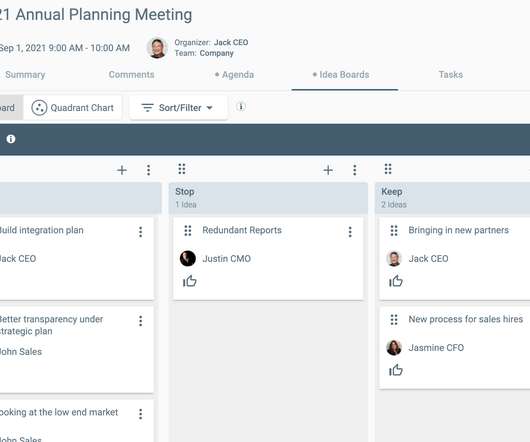
Task: Click the drag handle on Redundant Reports card
Action: click(188, 231)
